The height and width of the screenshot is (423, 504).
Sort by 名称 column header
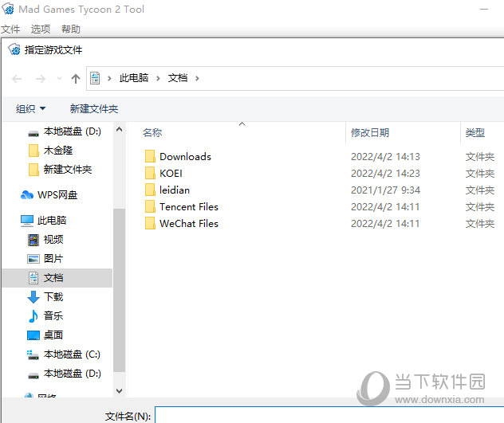[x=152, y=133]
